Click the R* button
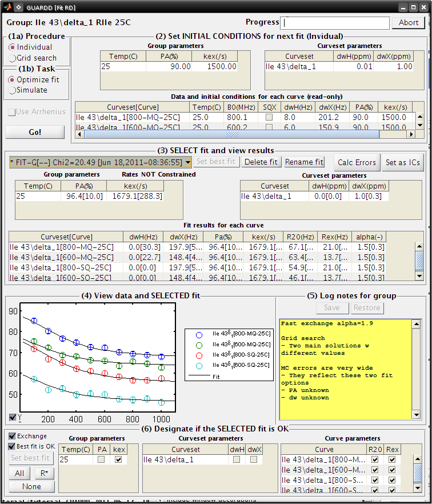 point(45,473)
